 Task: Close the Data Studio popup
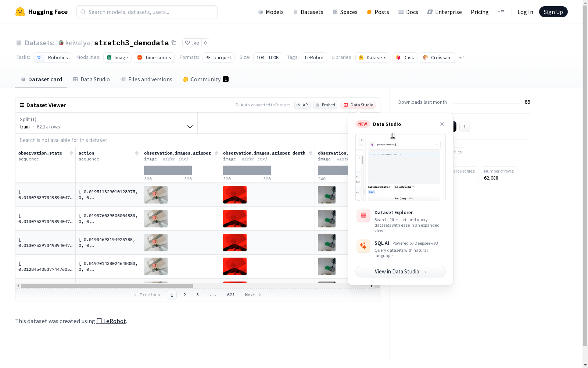[x=442, y=124]
